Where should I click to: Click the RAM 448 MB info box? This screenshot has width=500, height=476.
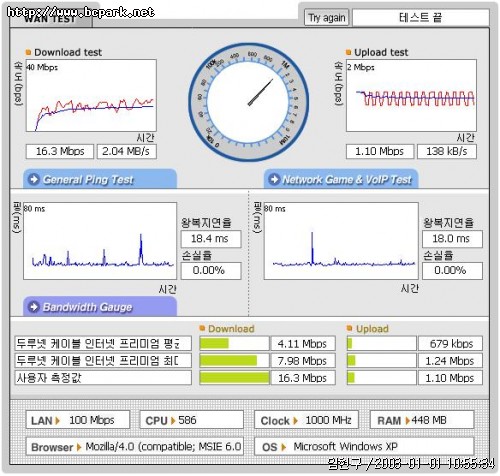422,420
